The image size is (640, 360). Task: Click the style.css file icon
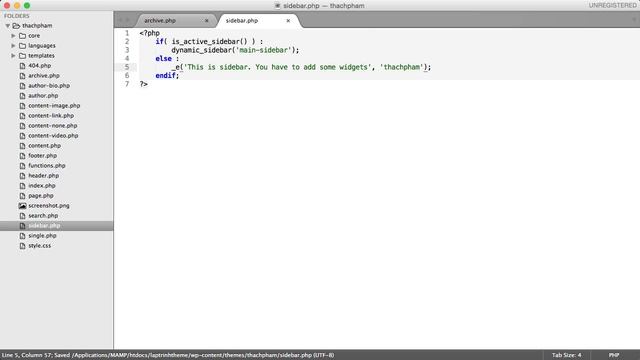click(22, 246)
